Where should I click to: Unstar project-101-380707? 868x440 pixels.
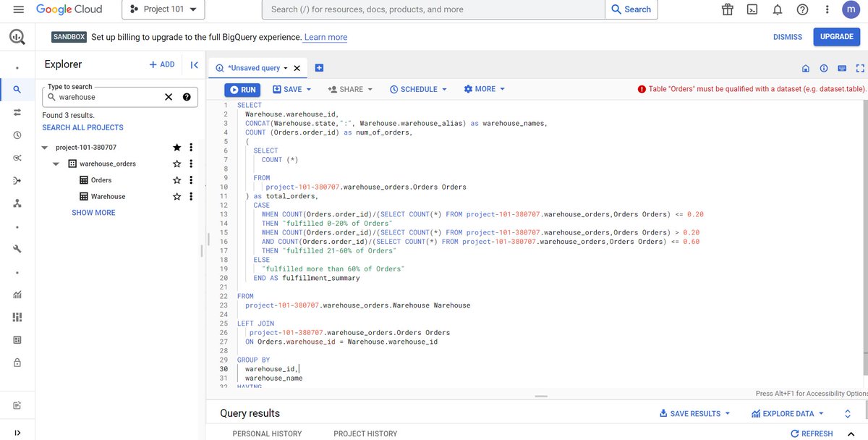[176, 147]
